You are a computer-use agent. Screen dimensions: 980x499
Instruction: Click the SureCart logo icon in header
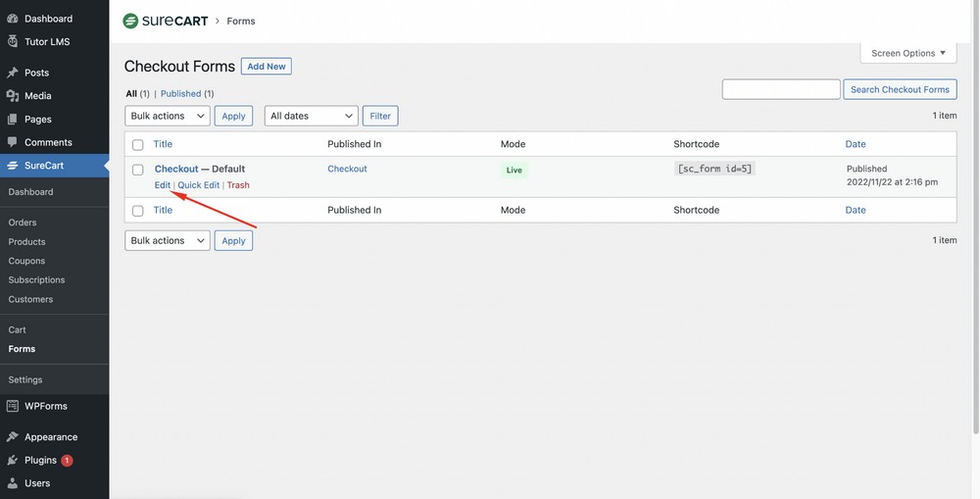[x=130, y=21]
